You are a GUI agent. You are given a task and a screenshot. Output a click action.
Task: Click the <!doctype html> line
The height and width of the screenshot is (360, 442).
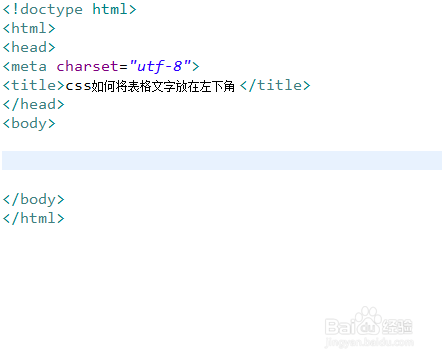[69, 9]
